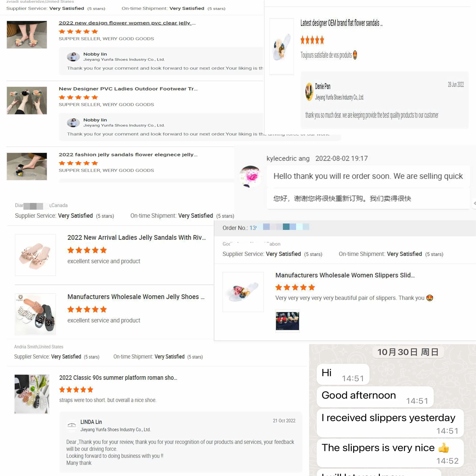Click the thumbs-up emoji in chat message

444,448
